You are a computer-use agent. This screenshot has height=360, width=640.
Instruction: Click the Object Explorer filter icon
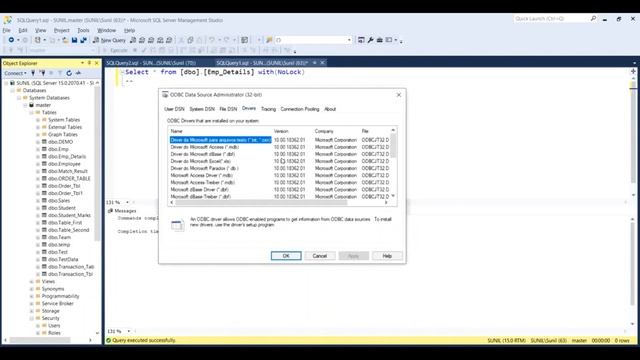60,73
